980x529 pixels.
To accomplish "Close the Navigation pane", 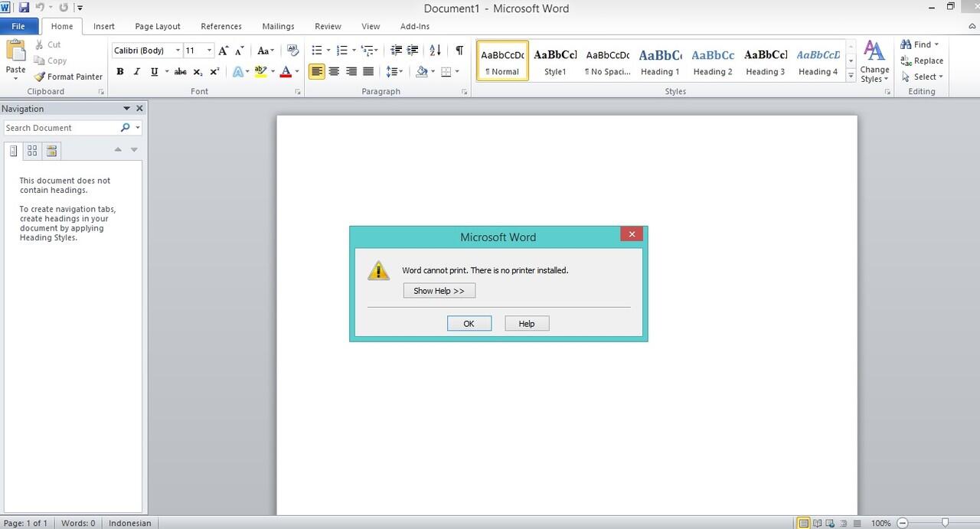I will (139, 109).
